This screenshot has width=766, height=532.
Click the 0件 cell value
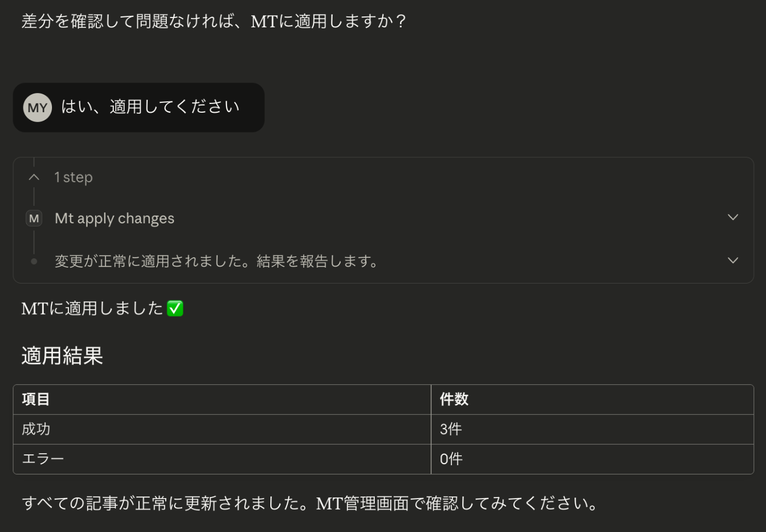point(451,459)
